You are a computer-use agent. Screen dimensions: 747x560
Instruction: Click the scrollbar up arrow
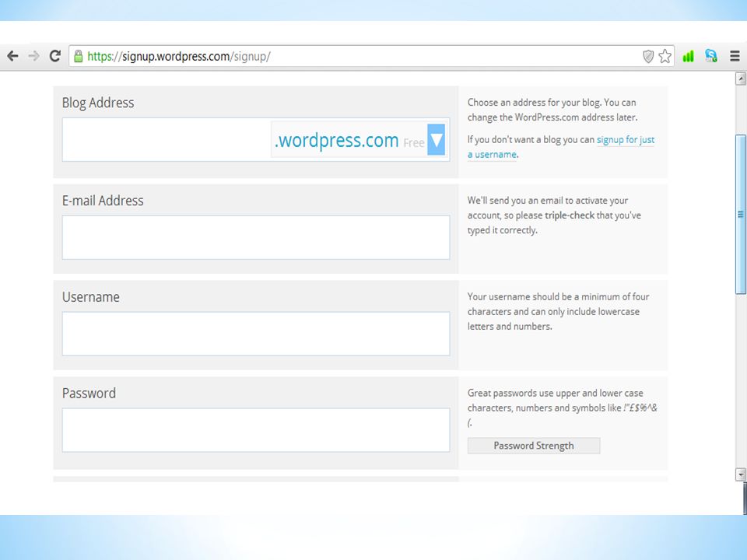pyautogui.click(x=740, y=79)
